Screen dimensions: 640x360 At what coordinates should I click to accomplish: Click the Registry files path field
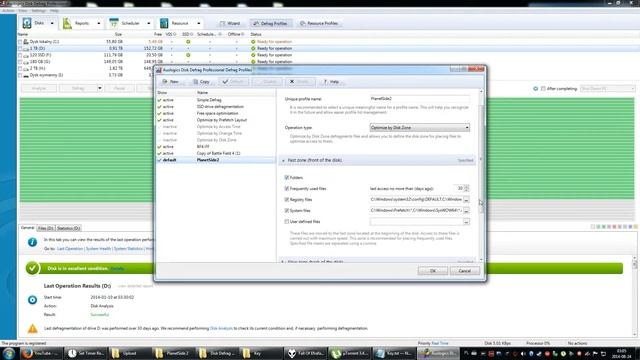point(416,200)
